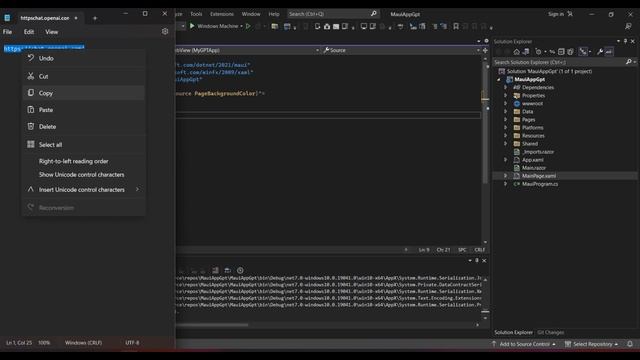Add a new Notepad tab
The image size is (640, 360).
[x=95, y=18]
